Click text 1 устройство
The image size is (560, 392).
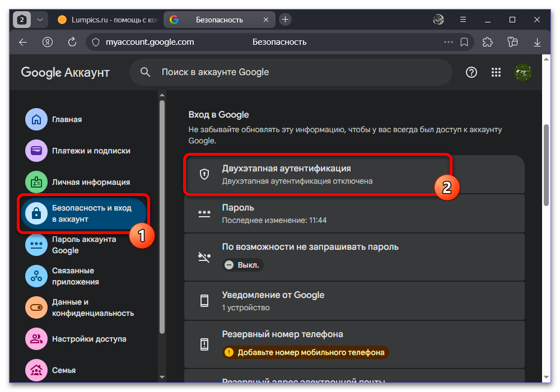coord(246,307)
